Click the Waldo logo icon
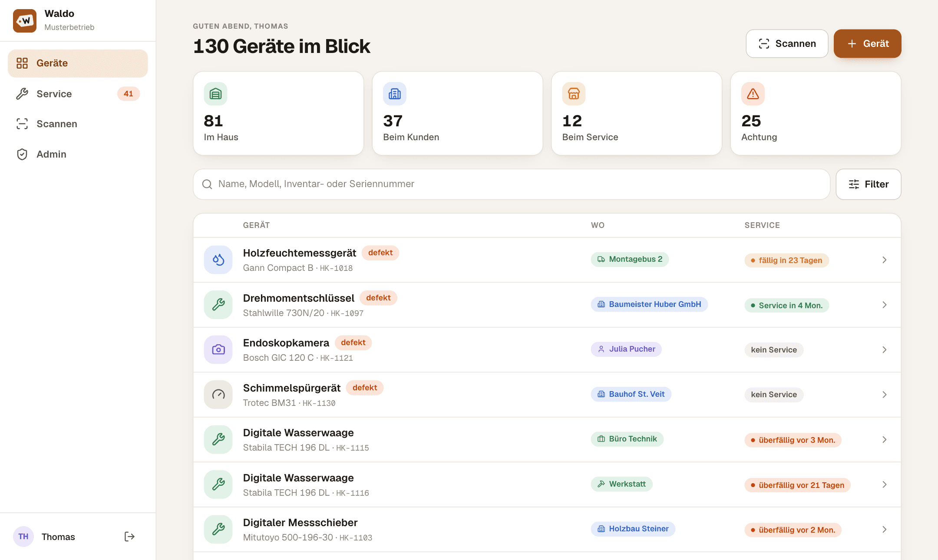The height and width of the screenshot is (560, 938). tap(25, 20)
